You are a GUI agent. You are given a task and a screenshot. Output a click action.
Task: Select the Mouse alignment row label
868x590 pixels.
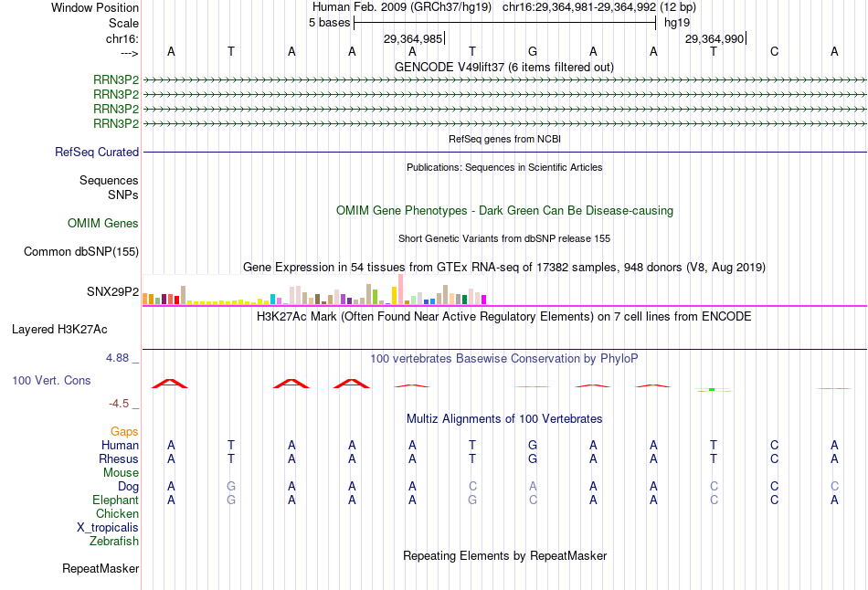121,473
